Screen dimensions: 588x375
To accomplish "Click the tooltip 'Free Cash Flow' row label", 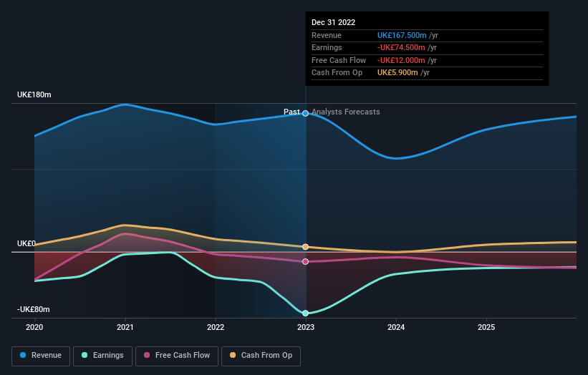I will [x=339, y=60].
